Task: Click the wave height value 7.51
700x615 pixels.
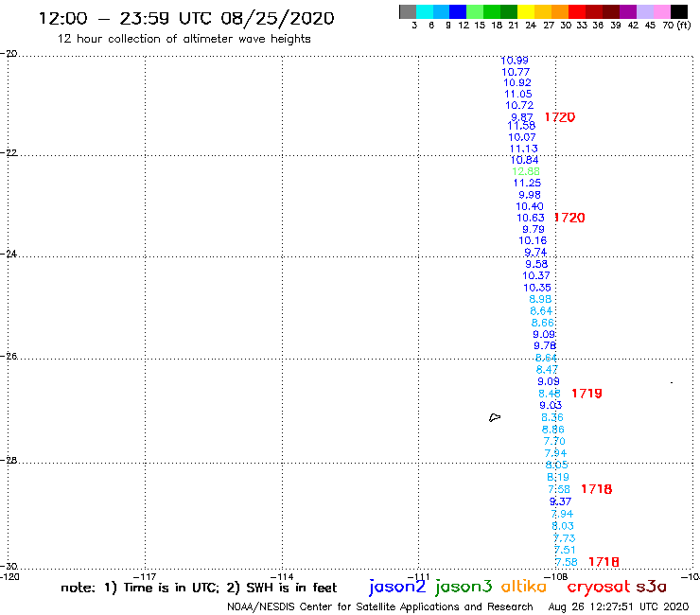Action: tap(565, 550)
